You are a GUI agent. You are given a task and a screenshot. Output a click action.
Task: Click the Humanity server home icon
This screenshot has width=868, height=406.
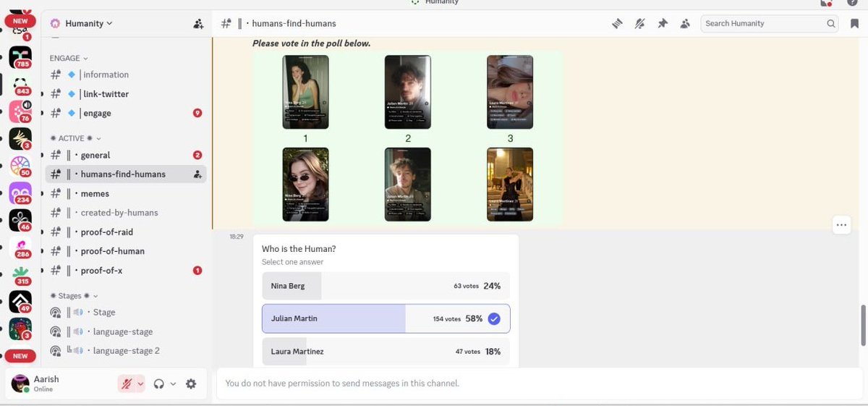click(55, 23)
